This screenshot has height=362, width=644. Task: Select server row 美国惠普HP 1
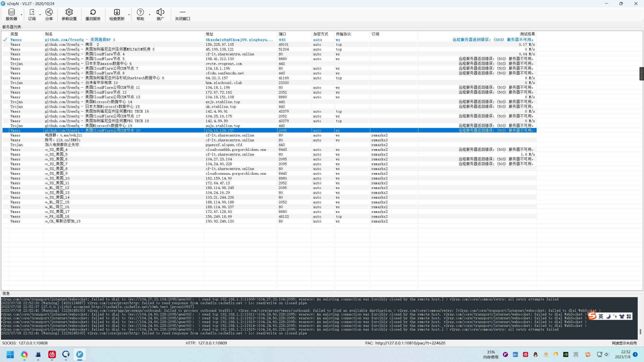pyautogui.click(x=101, y=40)
